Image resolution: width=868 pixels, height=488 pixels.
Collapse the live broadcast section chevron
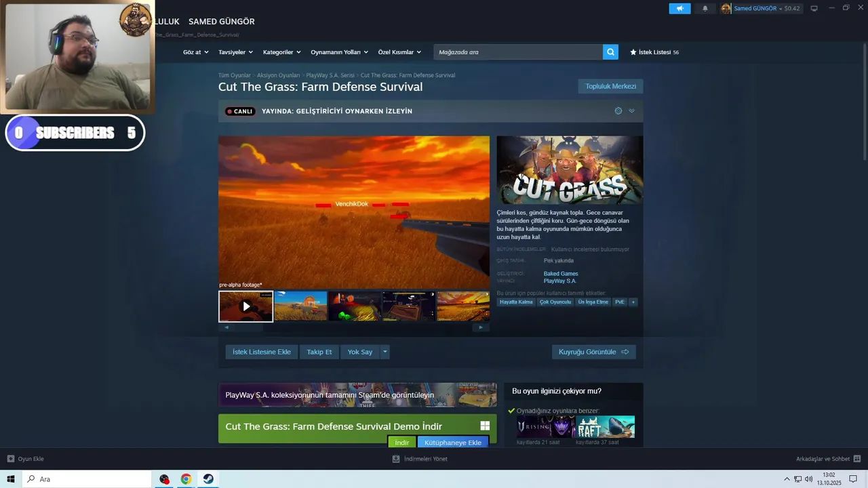(x=631, y=110)
